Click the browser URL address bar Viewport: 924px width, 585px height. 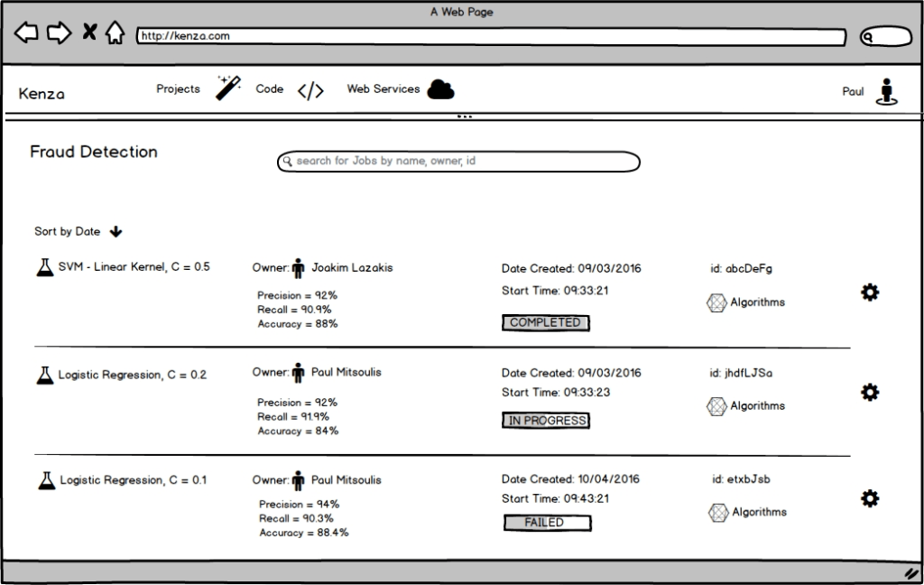click(491, 37)
